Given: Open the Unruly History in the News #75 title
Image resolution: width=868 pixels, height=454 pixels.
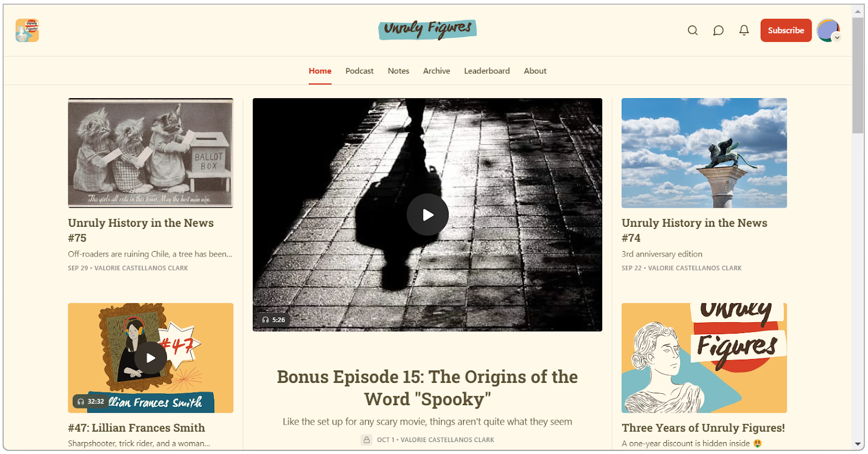Looking at the screenshot, I should coord(141,231).
